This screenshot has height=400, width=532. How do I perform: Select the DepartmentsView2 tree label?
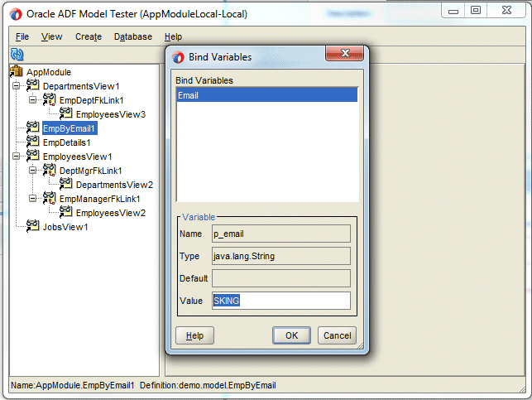point(114,185)
